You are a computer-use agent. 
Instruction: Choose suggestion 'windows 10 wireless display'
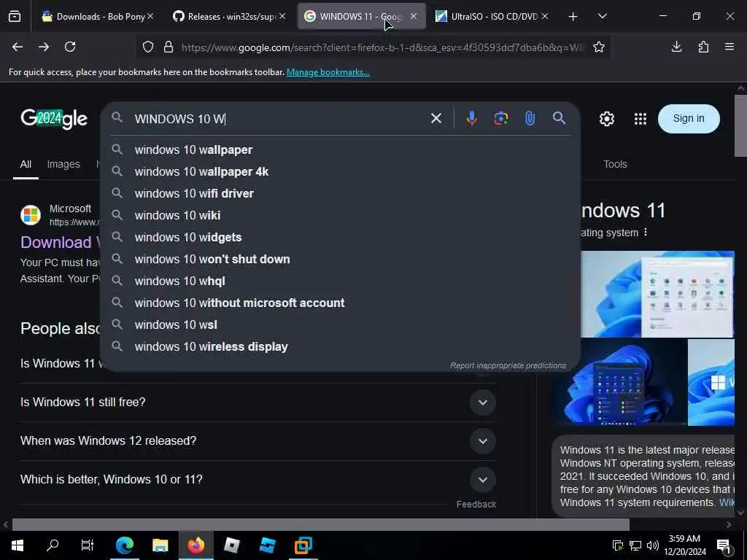pos(341,347)
